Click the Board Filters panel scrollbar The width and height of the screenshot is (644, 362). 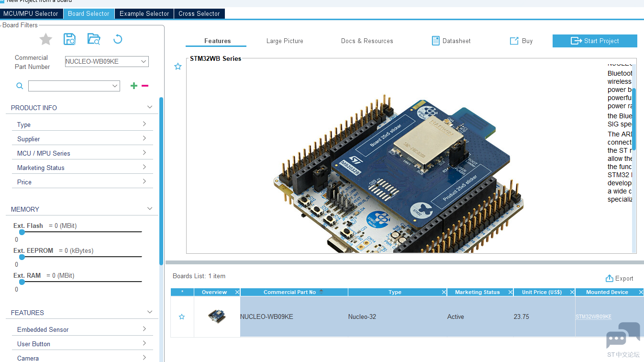[x=161, y=181]
